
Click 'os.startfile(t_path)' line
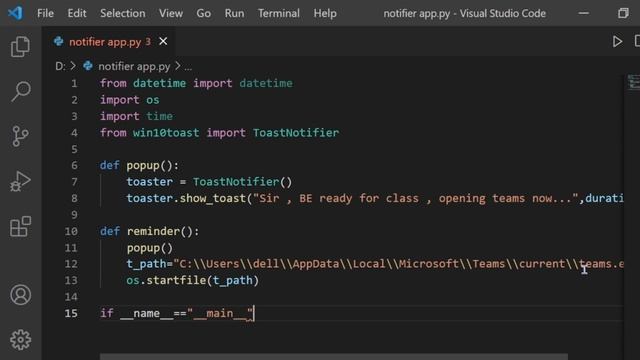tap(193, 280)
